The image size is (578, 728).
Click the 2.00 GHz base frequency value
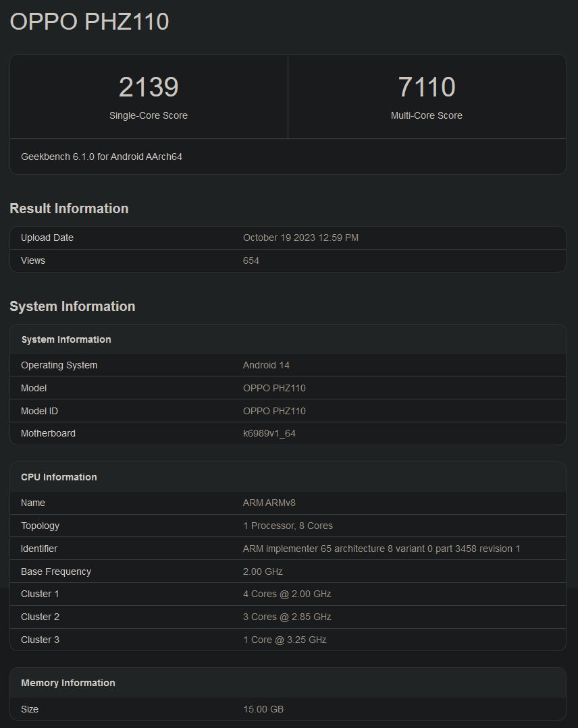tap(263, 571)
